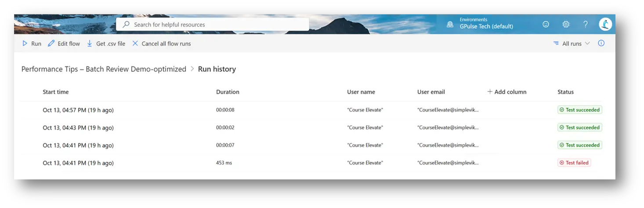Select GPulse Tech (default) environment

coord(486,26)
